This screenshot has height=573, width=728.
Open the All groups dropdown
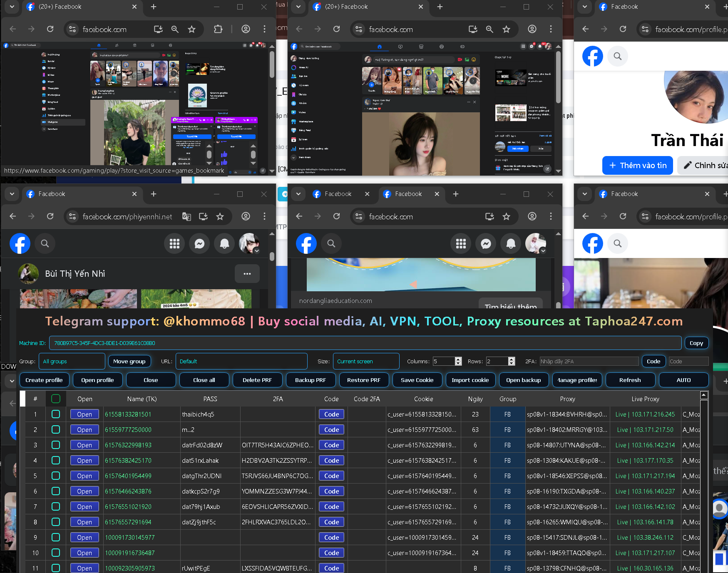72,361
